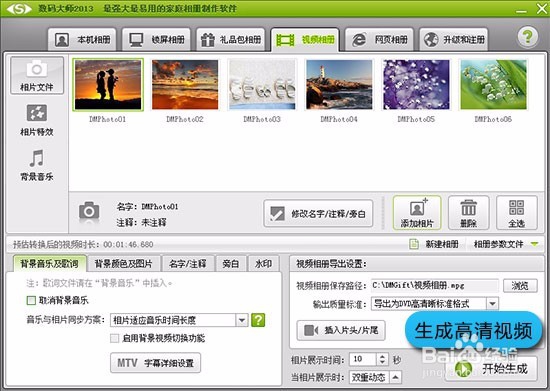Switch to 背景颜色及图片 tab
The image size is (550, 391).
coord(123,264)
